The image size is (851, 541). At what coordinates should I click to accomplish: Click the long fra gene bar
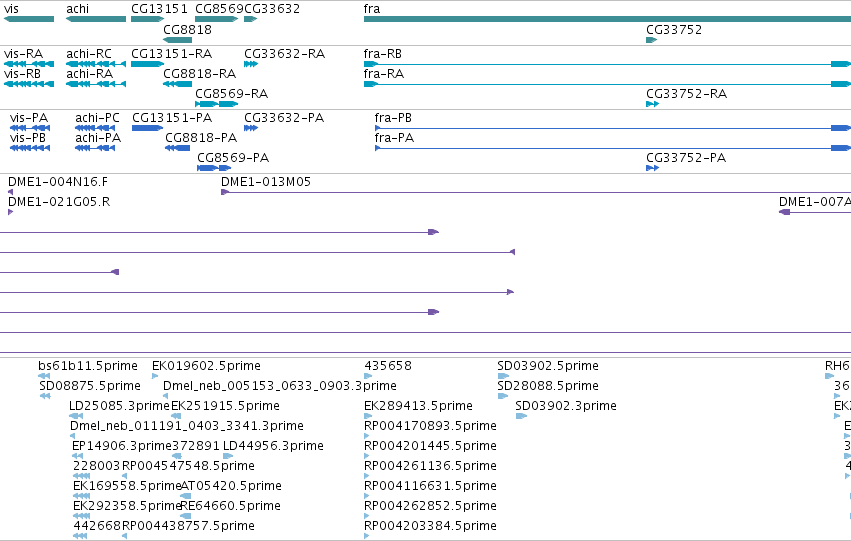click(x=607, y=19)
